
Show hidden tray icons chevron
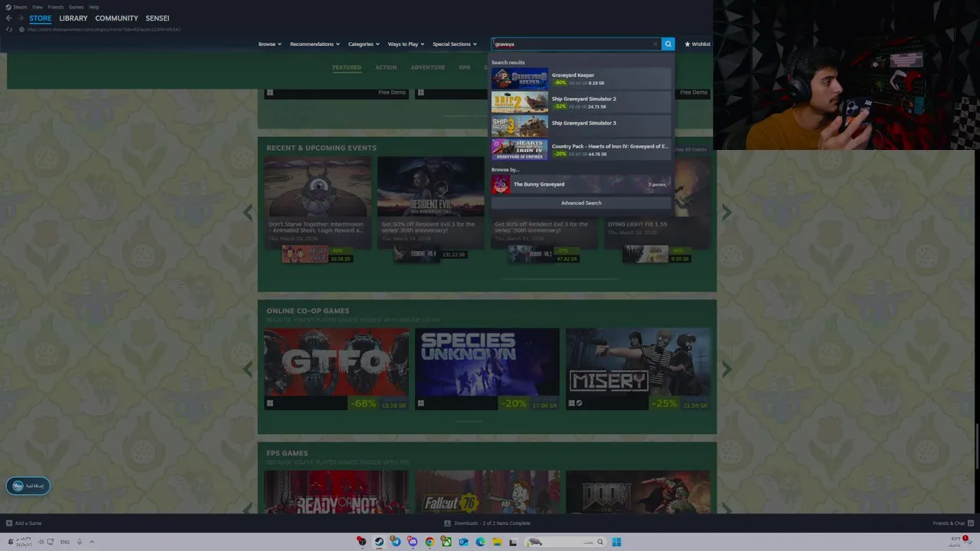pos(91,542)
